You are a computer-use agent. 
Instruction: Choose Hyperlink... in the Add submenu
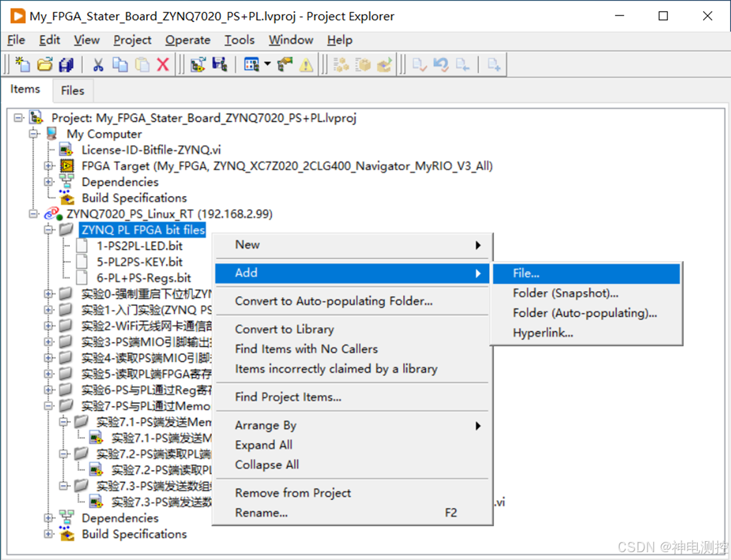tap(586, 333)
